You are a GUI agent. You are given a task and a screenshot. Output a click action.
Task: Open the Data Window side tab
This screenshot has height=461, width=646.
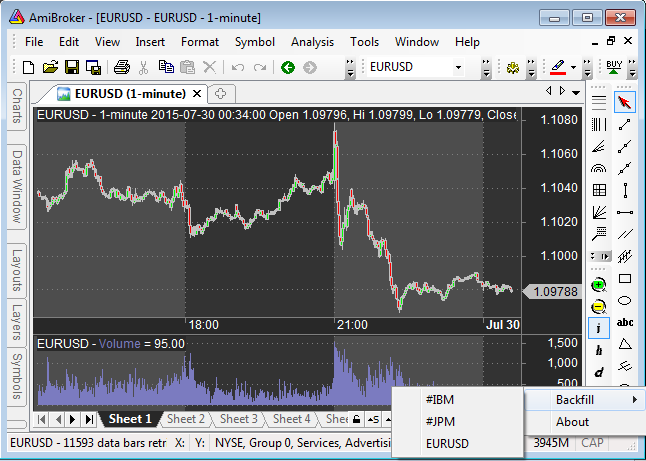17,186
